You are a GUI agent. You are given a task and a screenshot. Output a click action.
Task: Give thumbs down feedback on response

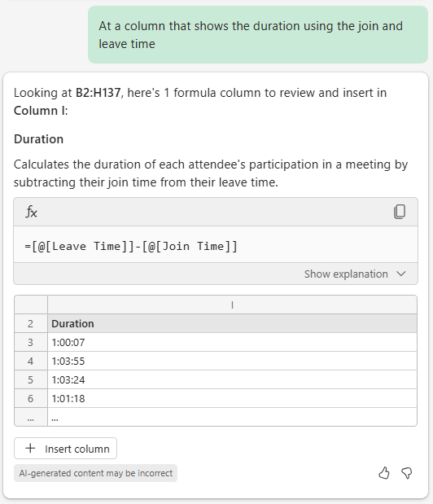pos(407,473)
